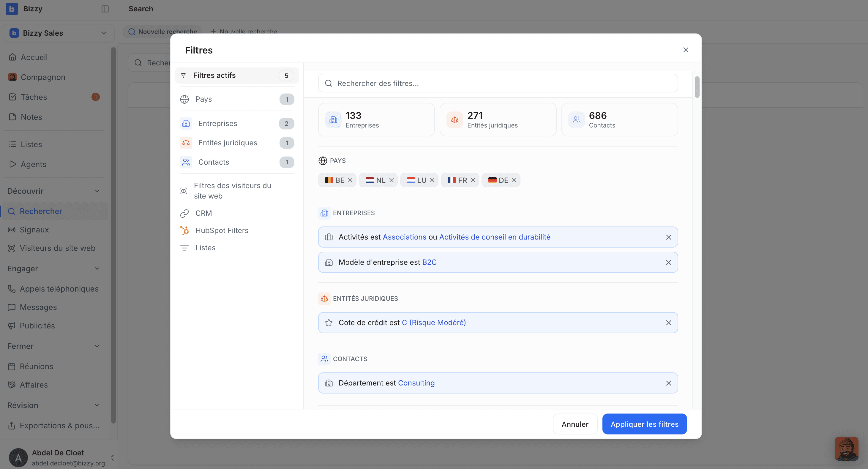Select the Entreprises filter category
The height and width of the screenshot is (469, 868).
click(237, 123)
